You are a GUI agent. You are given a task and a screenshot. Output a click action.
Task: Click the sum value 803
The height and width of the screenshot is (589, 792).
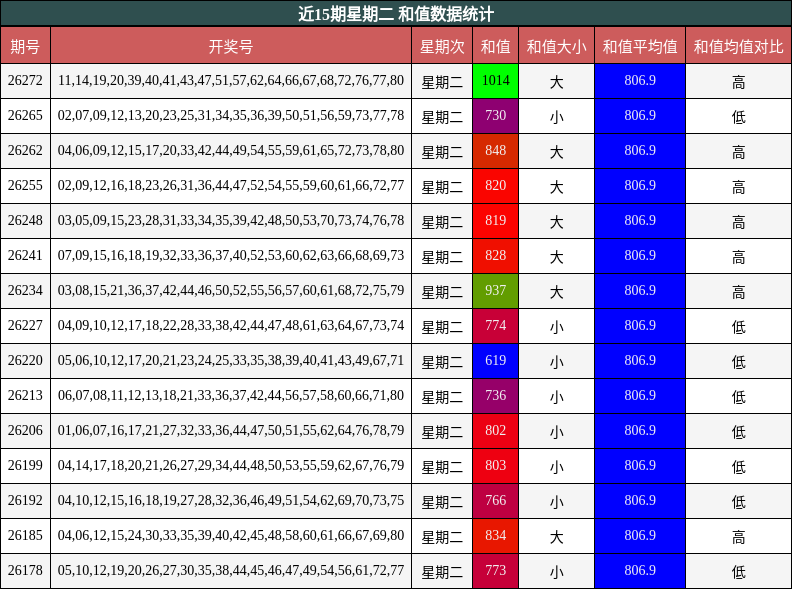pos(496,465)
